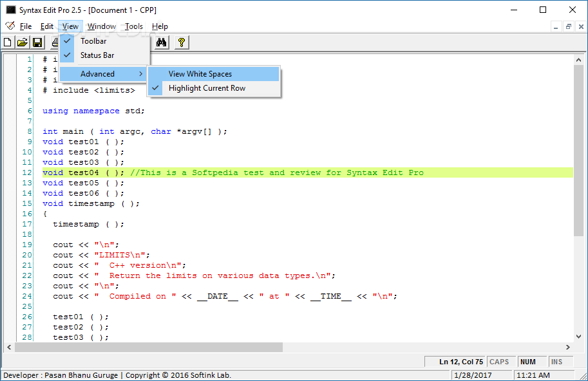Click the vertical scrollbar thumb

pos(578,151)
